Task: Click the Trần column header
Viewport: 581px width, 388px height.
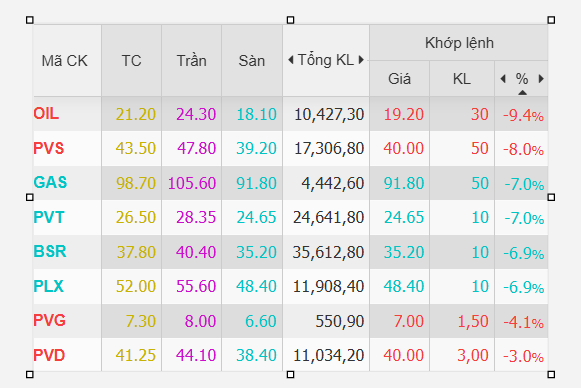Action: click(192, 61)
